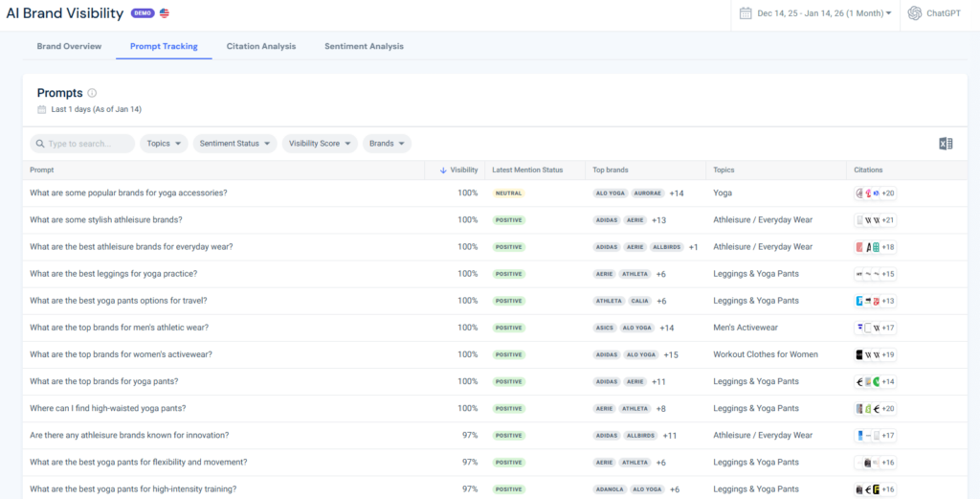The image size is (980, 499).
Task: Click the DEMO badge
Action: coord(143,13)
